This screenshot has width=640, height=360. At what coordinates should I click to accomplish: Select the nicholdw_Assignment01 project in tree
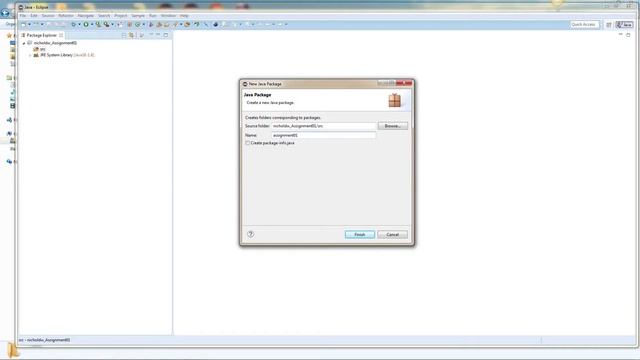click(x=55, y=43)
